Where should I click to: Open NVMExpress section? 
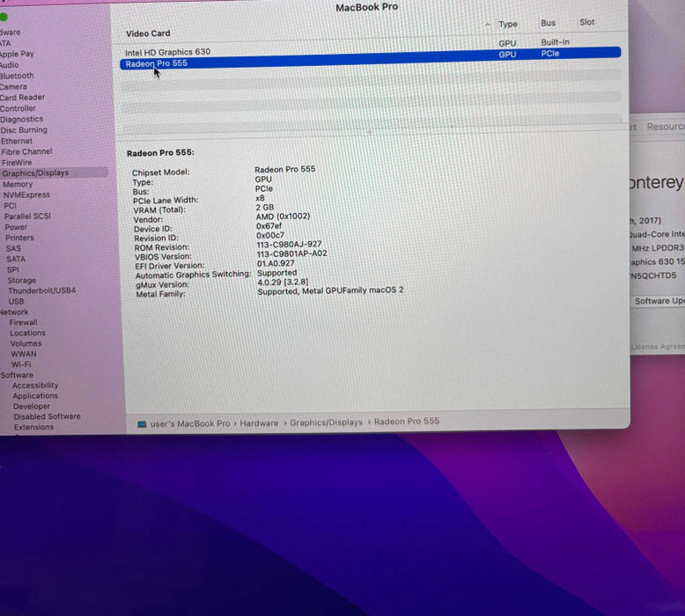pyautogui.click(x=26, y=194)
